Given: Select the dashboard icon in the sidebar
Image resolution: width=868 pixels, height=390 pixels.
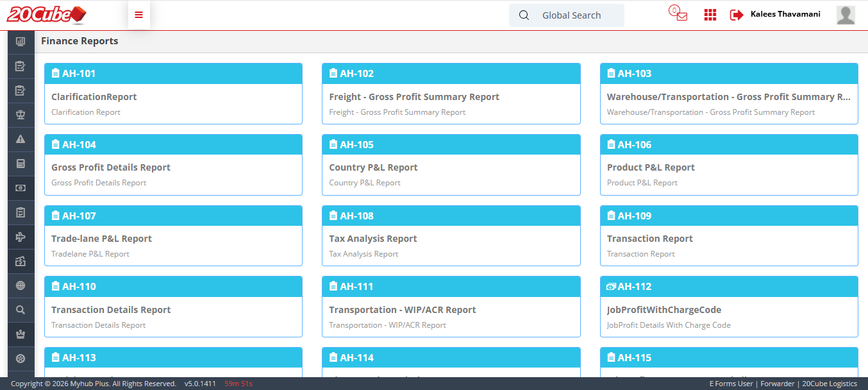Looking at the screenshot, I should (x=20, y=42).
